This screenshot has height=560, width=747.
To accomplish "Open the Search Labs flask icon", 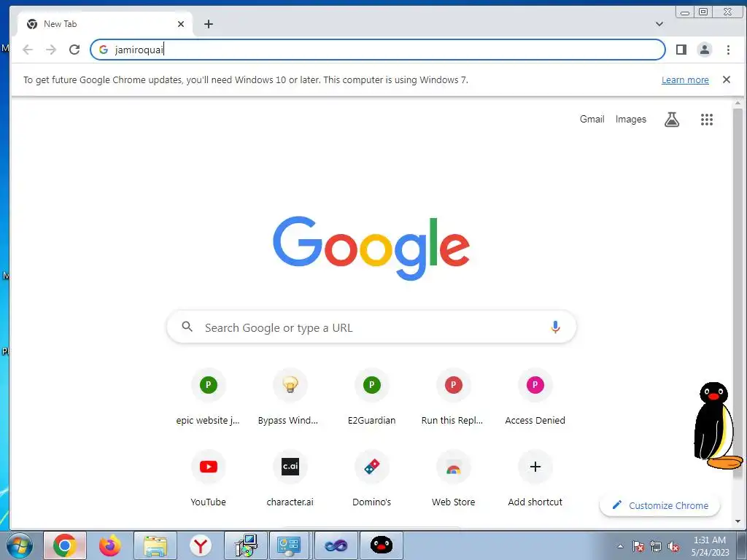I will pos(672,120).
